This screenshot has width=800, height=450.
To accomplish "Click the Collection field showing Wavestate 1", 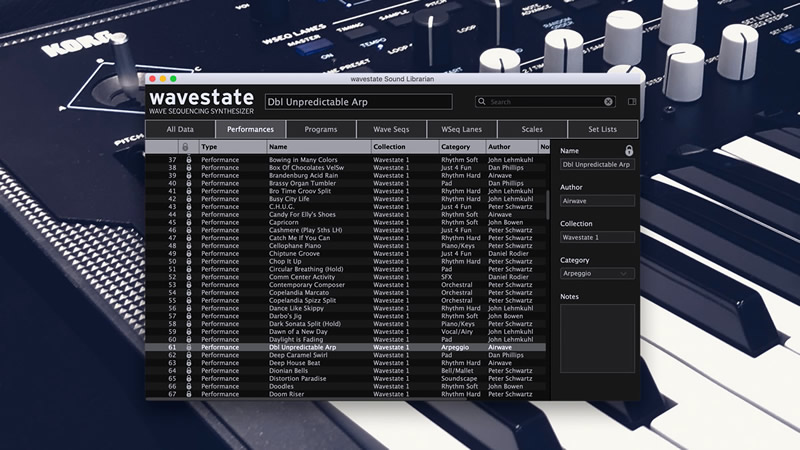I will click(597, 237).
